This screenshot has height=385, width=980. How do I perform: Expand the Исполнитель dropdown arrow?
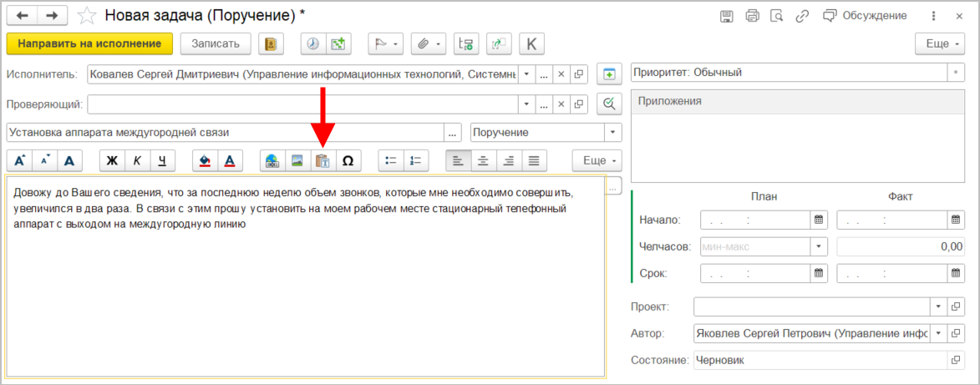(x=527, y=74)
